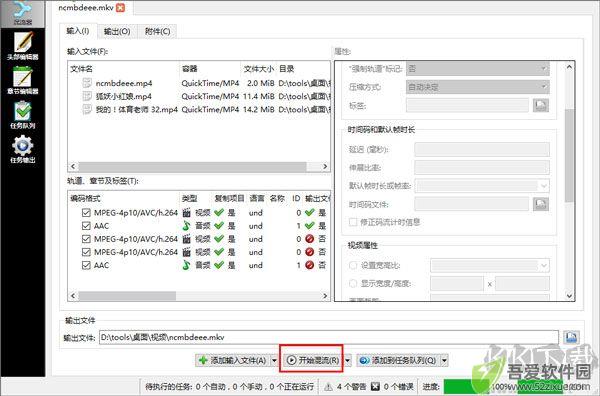Open 默认帧时长或帧率 combo box
600x396 pixels.
pos(482,186)
